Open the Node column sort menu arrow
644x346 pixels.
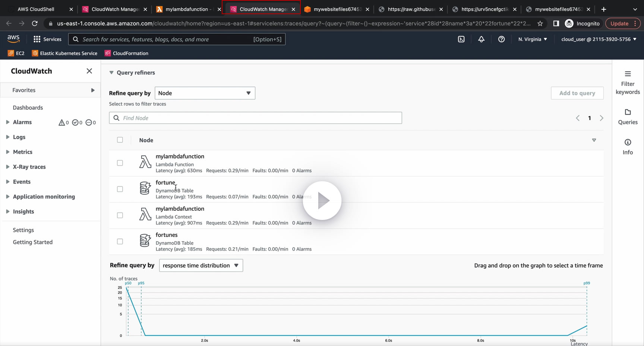point(594,140)
